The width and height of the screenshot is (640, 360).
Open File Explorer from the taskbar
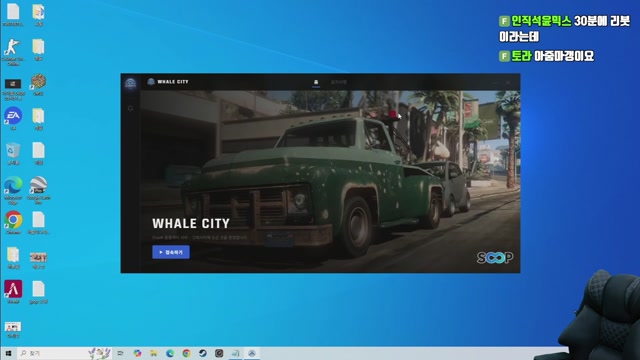click(153, 353)
